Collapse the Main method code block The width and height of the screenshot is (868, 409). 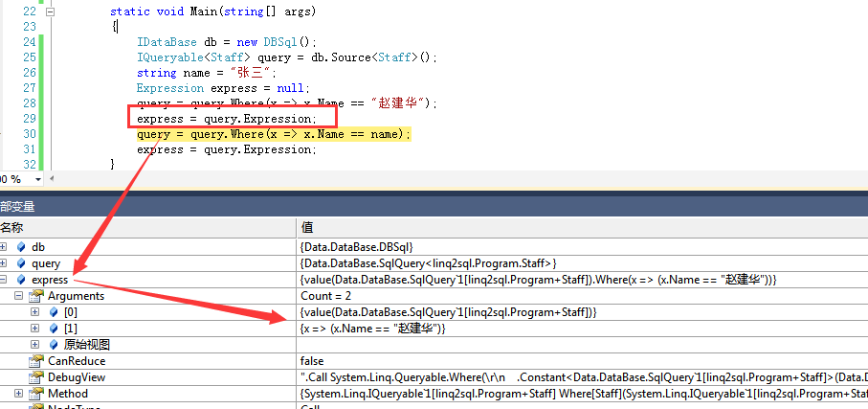coord(50,11)
